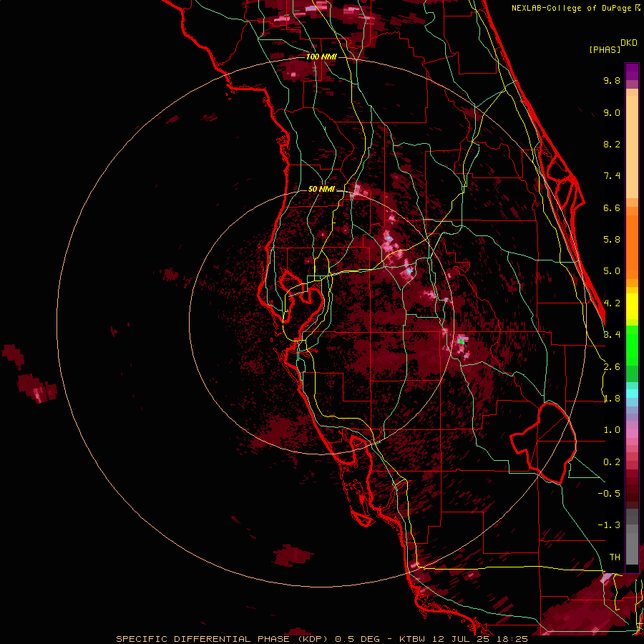Click the SPECIFIC DIFFERENTIAL PHASE caption text
This screenshot has height=644, width=644.
(203, 639)
